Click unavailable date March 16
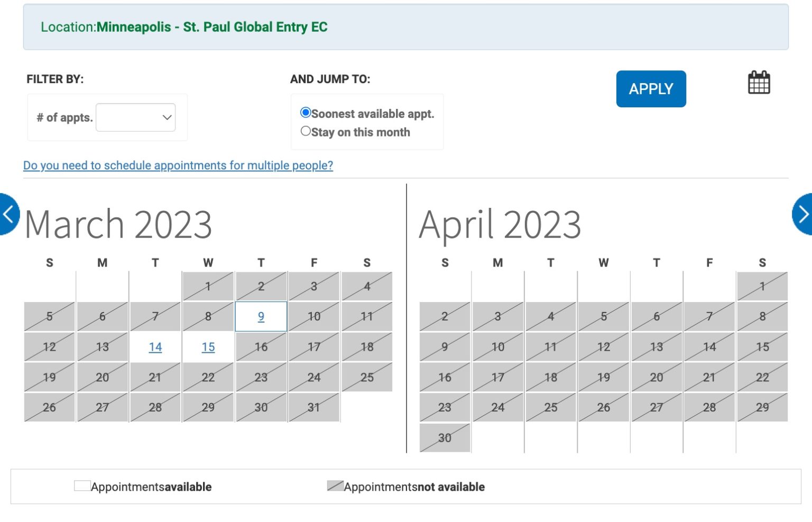The width and height of the screenshot is (812, 522). [x=261, y=347]
